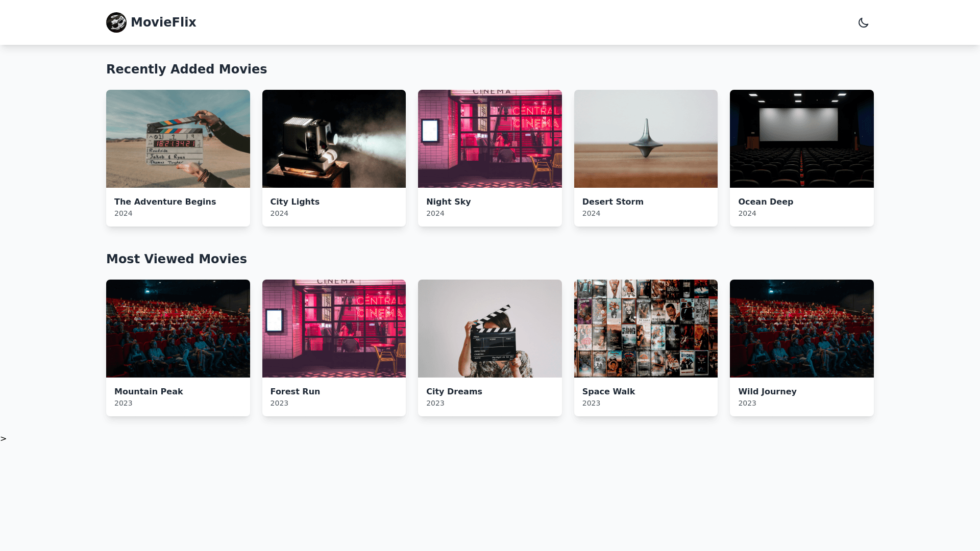Select the Desert Storm title text
Viewport: 980px width, 551px height.
[x=612, y=202]
